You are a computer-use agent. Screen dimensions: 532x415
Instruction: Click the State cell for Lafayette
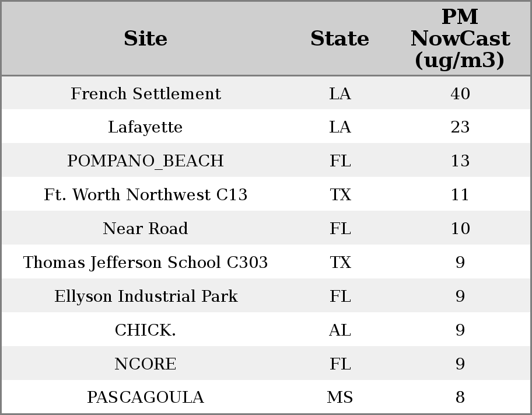[339, 127]
